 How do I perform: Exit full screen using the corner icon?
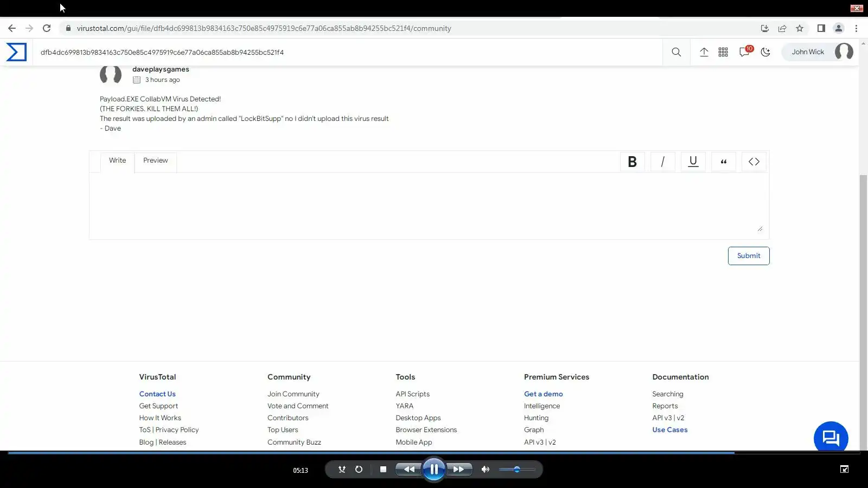[x=844, y=470]
